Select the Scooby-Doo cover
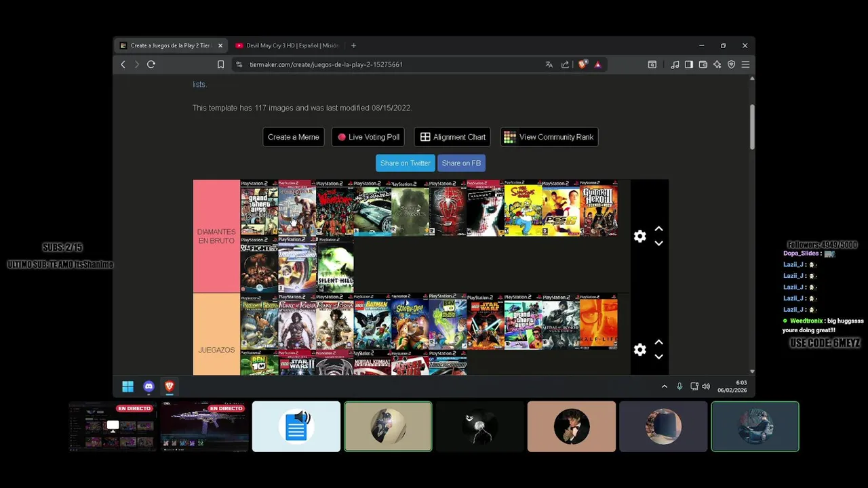 [410, 322]
